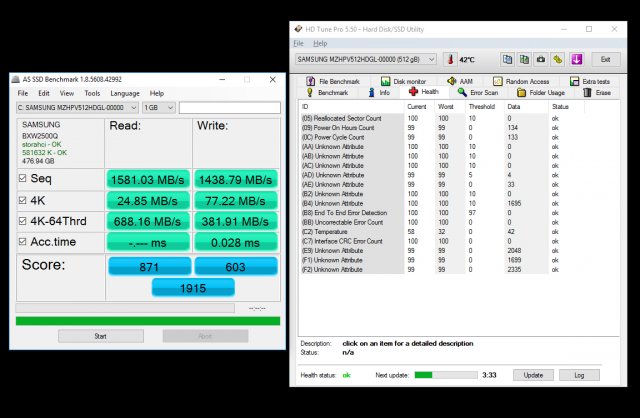Image resolution: width=640 pixels, height=418 pixels.
Task: Open the File menu in HD Tune Pro
Action: click(298, 43)
